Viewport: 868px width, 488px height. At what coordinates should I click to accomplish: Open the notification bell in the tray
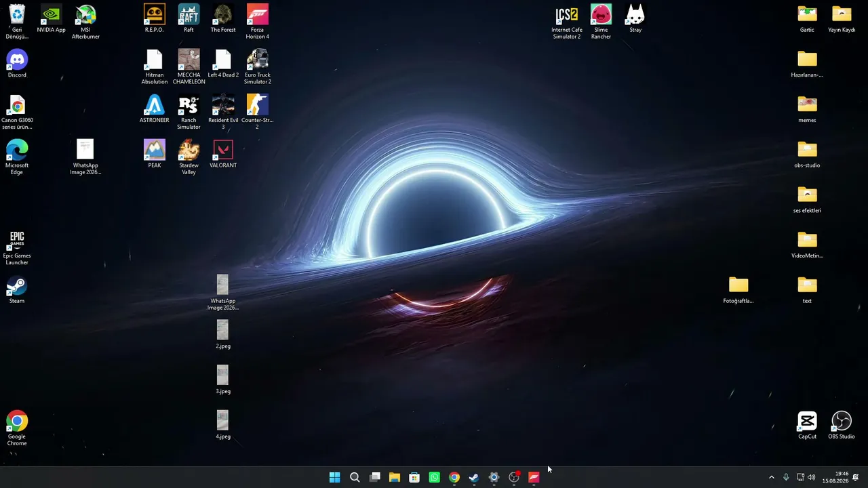click(x=856, y=477)
